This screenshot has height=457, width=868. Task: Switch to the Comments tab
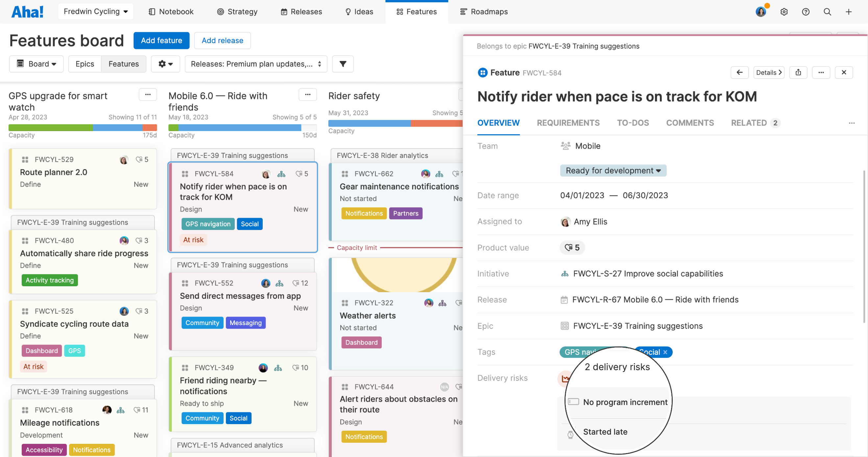point(690,123)
